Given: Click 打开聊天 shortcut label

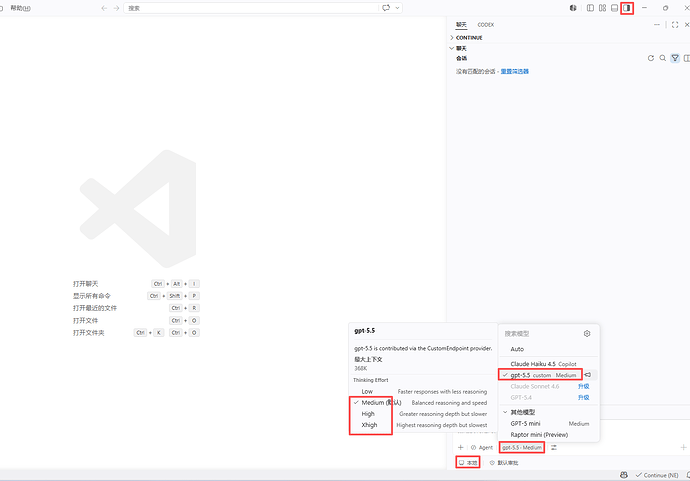Looking at the screenshot, I should (85, 284).
